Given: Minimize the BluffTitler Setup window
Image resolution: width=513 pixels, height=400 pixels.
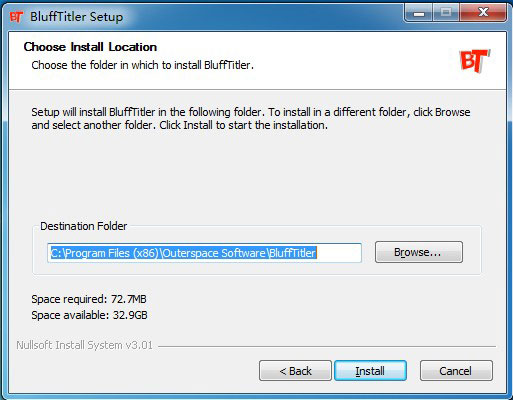Looking at the screenshot, I should click(x=419, y=13).
